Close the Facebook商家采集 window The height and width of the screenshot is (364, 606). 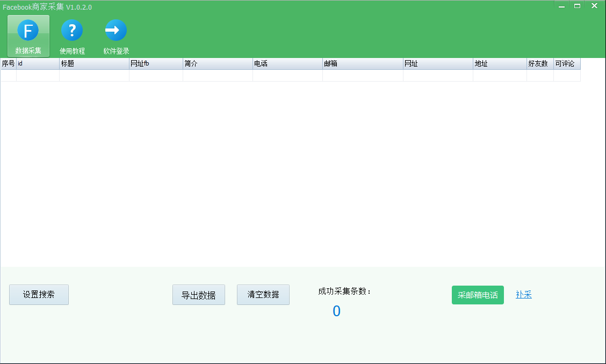tap(594, 6)
